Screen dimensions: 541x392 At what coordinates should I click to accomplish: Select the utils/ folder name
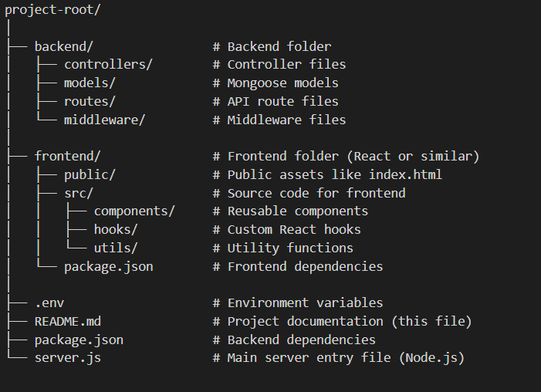click(116, 248)
